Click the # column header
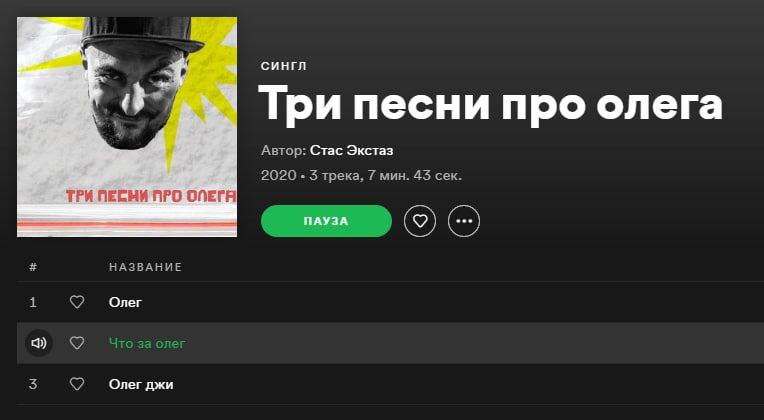Image resolution: width=764 pixels, height=420 pixels. pyautogui.click(x=33, y=267)
